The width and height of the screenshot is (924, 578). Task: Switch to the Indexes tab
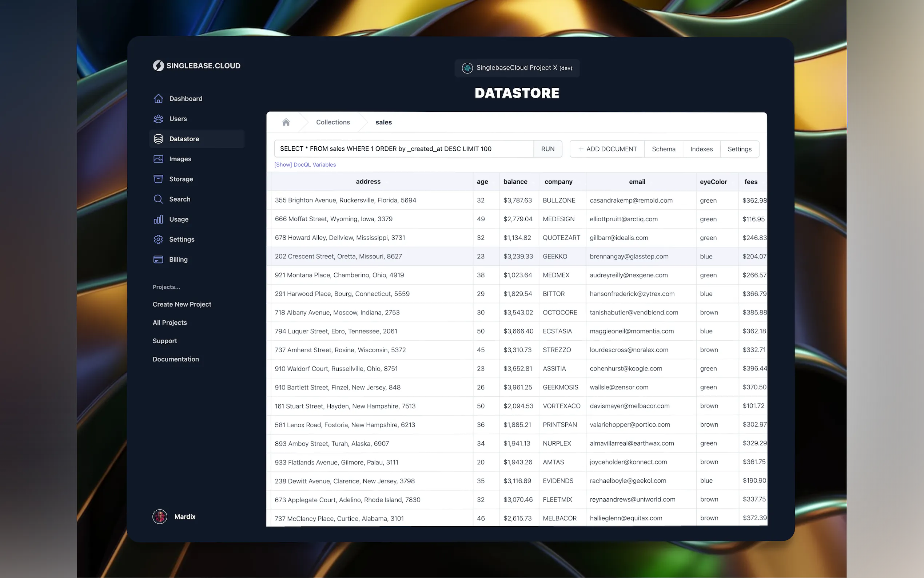pos(701,149)
